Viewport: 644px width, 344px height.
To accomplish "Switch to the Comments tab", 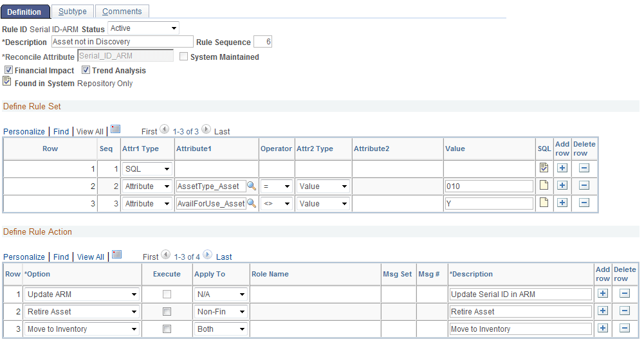I will pos(122,12).
